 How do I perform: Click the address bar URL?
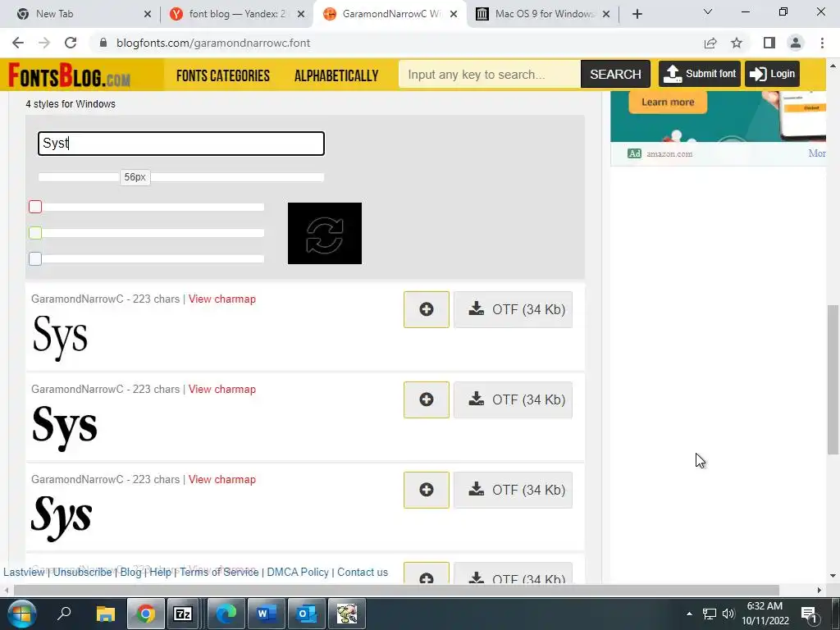[x=213, y=43]
